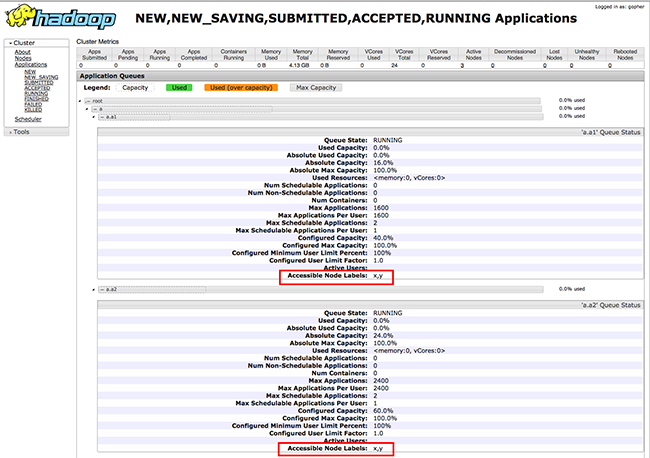Show FINISHED applications list

point(36,99)
